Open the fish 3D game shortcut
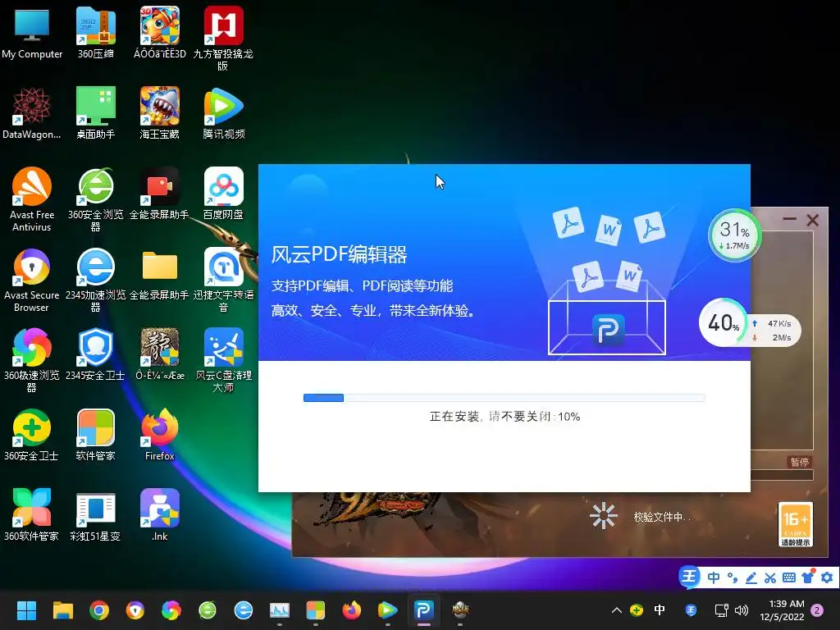This screenshot has height=630, width=840. click(x=160, y=34)
